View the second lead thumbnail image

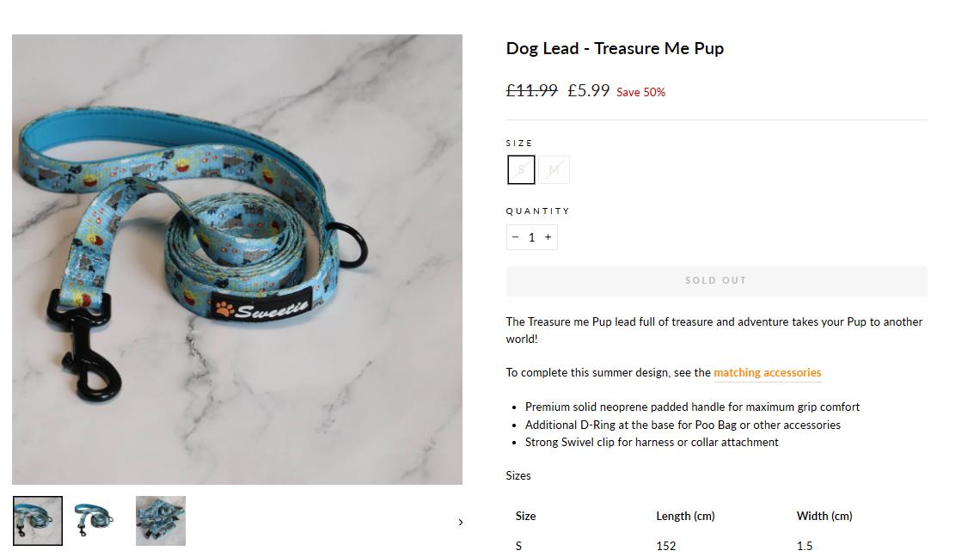[94, 521]
